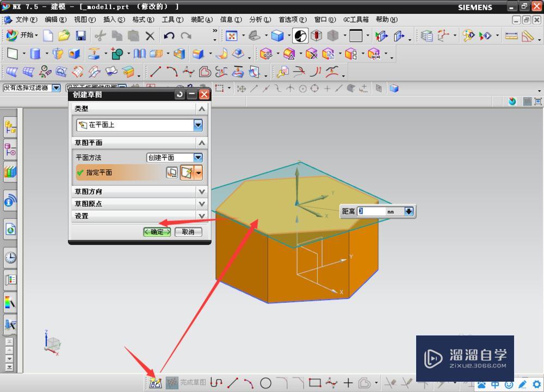This screenshot has height=392, width=544.
Task: Click the Measure distance ruler icon
Action: click(x=511, y=36)
